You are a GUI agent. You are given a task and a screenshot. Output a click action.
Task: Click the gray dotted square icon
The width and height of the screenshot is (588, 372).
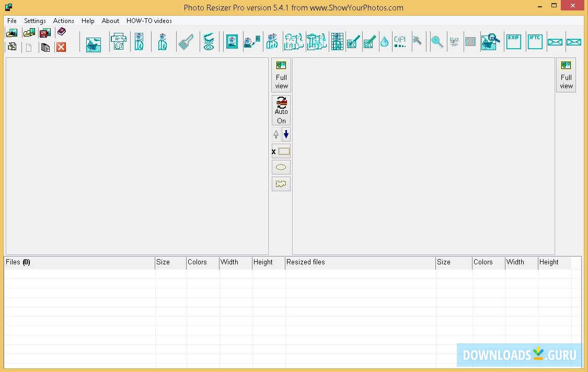[x=470, y=42]
